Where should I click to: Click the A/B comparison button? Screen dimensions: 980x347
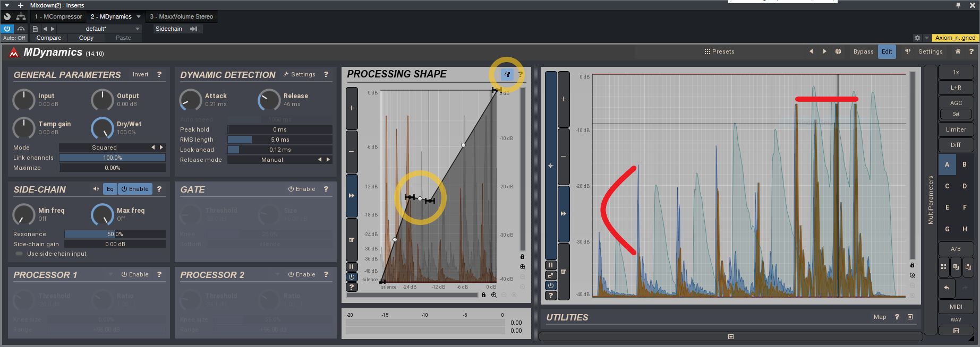click(x=956, y=249)
